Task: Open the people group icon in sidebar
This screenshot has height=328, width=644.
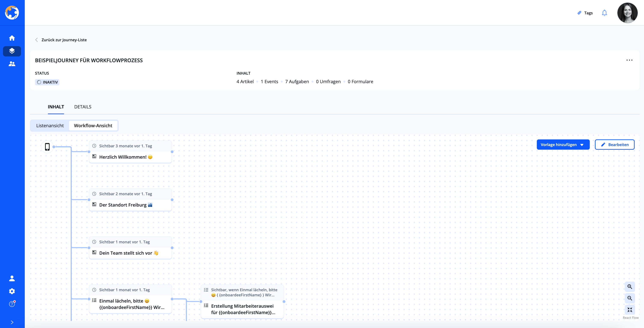Action: [12, 64]
